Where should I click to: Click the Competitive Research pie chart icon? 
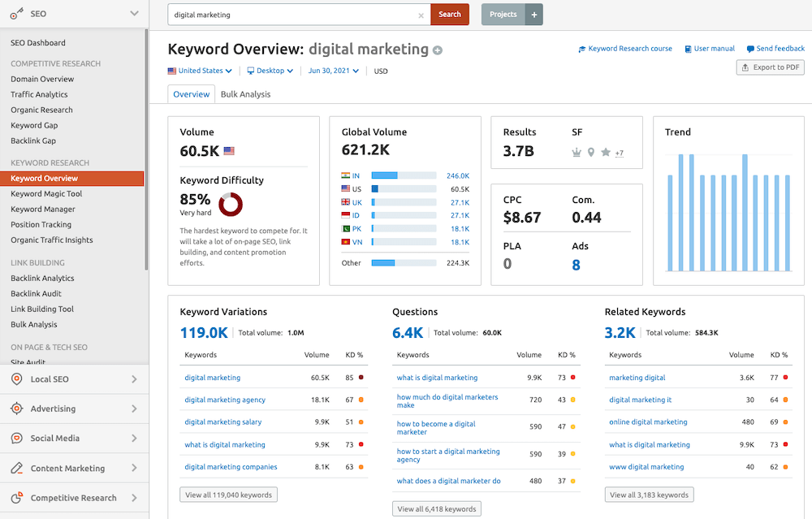point(16,498)
